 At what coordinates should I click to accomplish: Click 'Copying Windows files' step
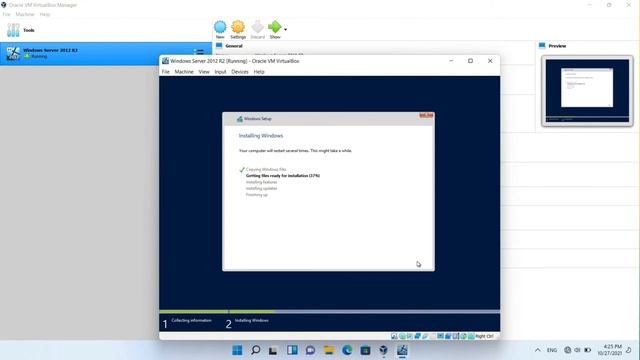[x=266, y=169]
